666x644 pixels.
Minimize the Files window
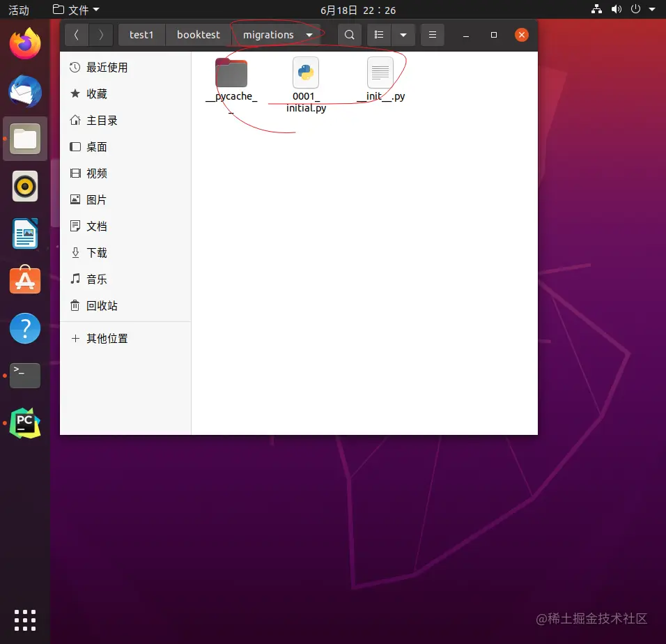[466, 35]
